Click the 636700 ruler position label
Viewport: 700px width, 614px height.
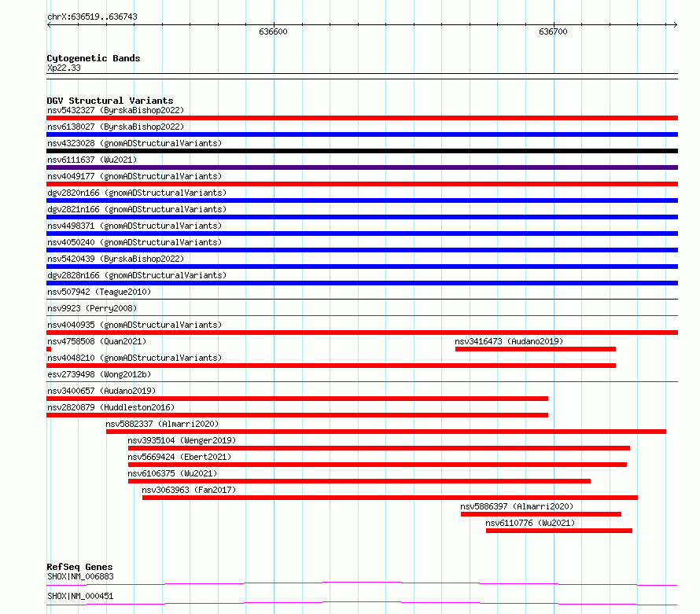pyautogui.click(x=553, y=31)
